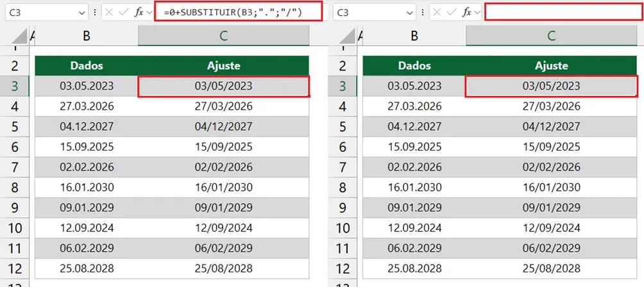Select cell 04/12/2027 in left sheet
This screenshot has width=644, height=287.
pyautogui.click(x=223, y=127)
